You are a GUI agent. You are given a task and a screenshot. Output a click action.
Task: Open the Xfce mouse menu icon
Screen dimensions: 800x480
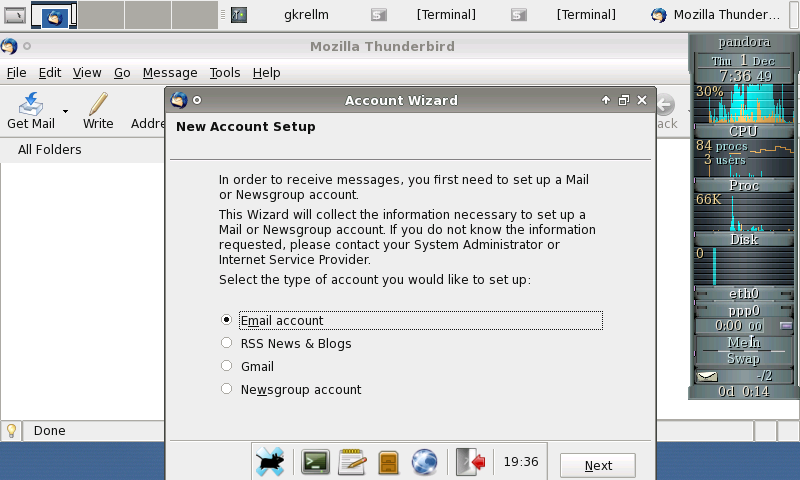coord(270,461)
